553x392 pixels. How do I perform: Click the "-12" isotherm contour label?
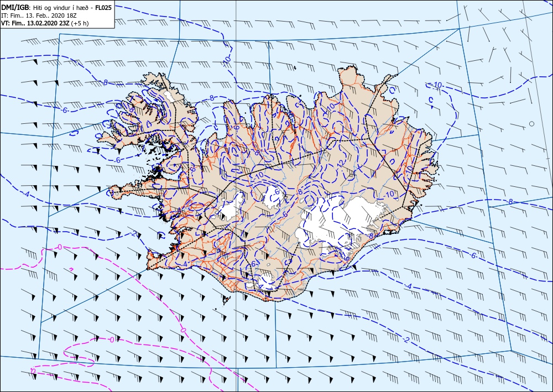(x=340, y=164)
